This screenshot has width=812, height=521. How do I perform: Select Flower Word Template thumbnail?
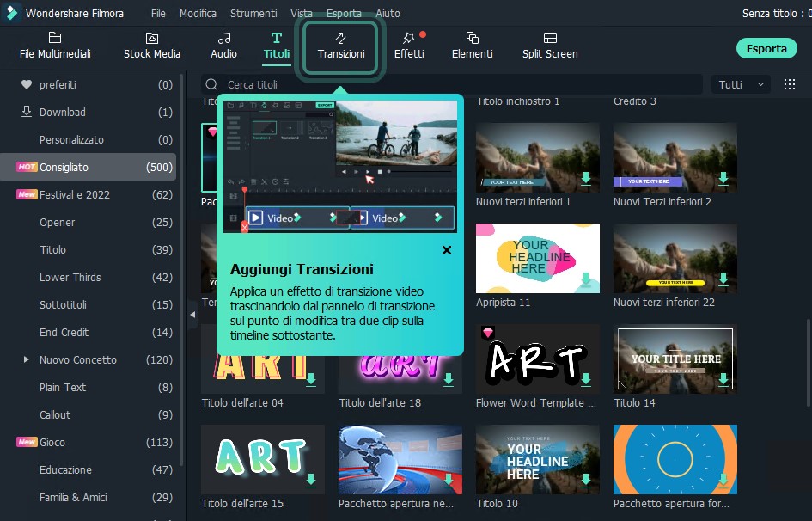538,359
